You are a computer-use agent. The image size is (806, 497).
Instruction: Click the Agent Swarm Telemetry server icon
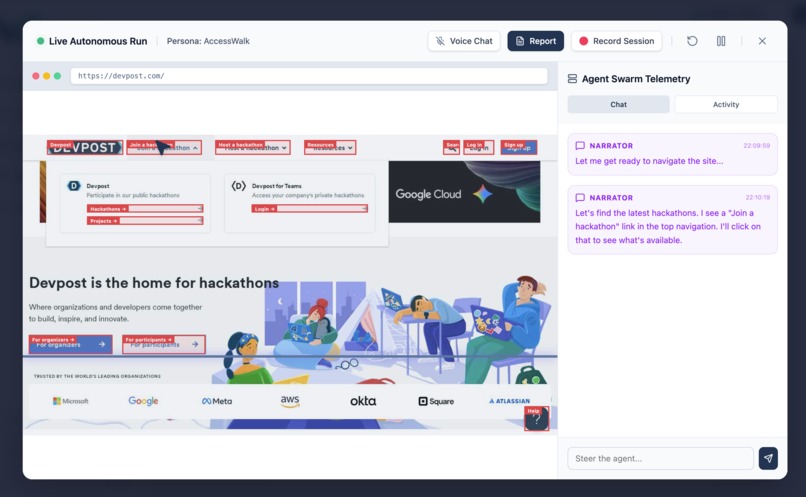click(x=572, y=79)
